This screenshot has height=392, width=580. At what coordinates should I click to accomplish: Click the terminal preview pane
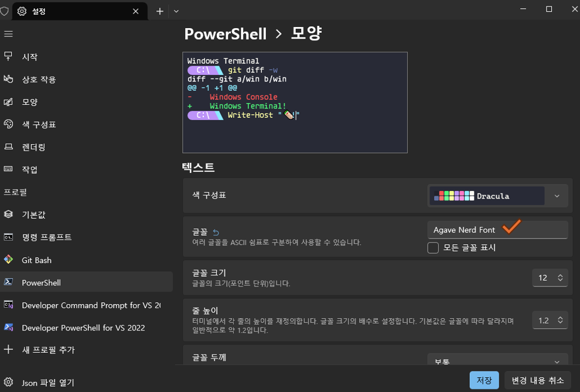click(295, 103)
